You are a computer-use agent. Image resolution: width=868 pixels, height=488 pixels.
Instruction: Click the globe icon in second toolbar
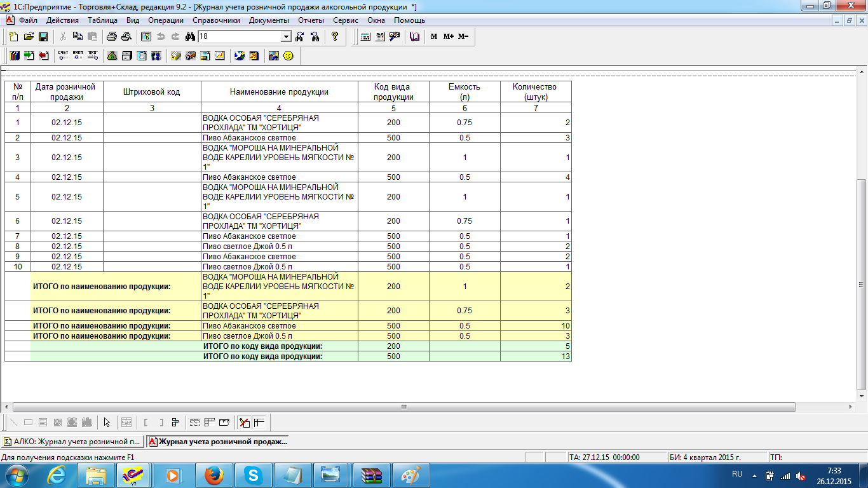pos(239,56)
